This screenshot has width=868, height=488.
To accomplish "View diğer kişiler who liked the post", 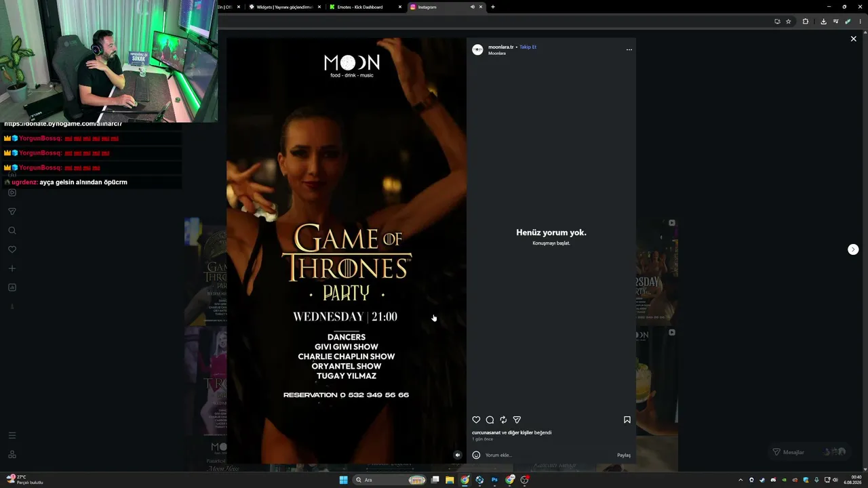I will (520, 432).
